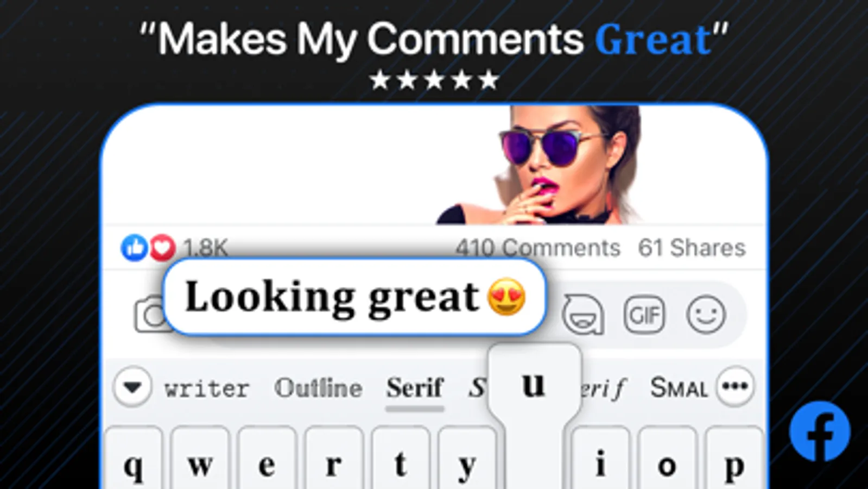Screen dimensions: 868x489
Task: Select the Serif font style
Action: click(x=415, y=388)
